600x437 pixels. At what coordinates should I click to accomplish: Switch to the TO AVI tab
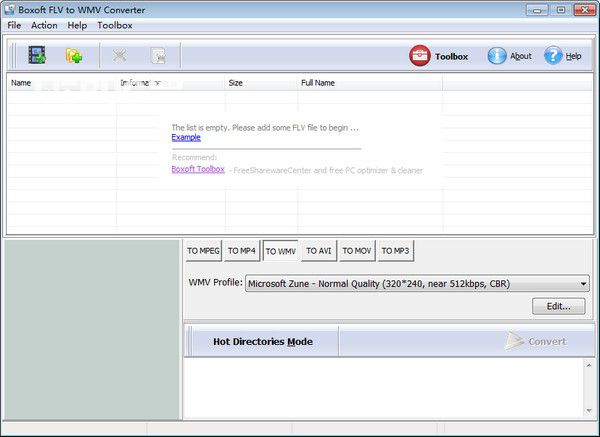click(x=319, y=251)
